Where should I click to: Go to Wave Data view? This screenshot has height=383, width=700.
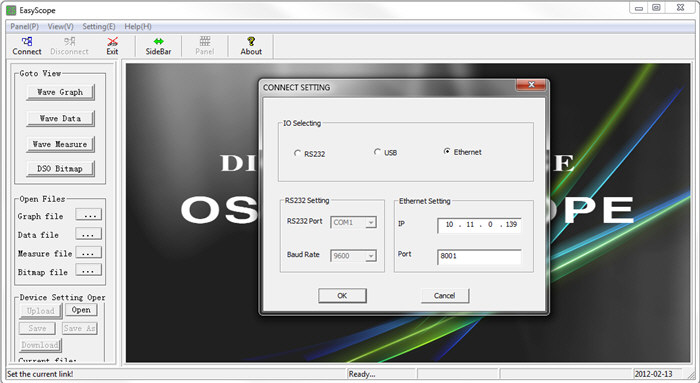point(60,118)
